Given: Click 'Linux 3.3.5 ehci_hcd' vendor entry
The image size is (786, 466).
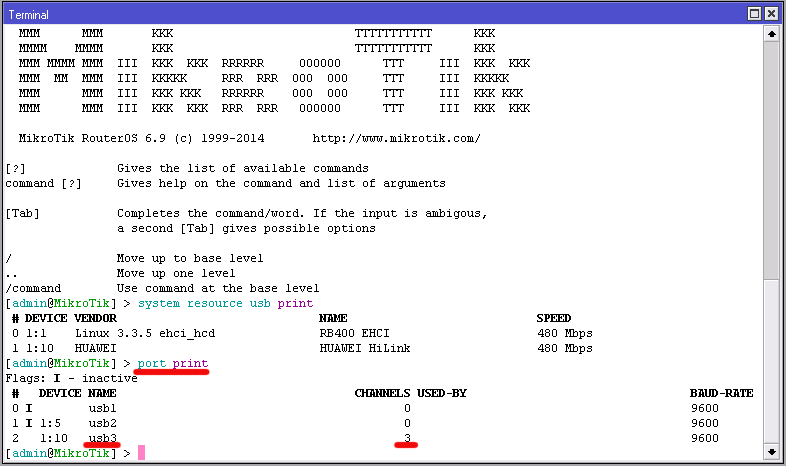Looking at the screenshot, I should pyautogui.click(x=145, y=333).
